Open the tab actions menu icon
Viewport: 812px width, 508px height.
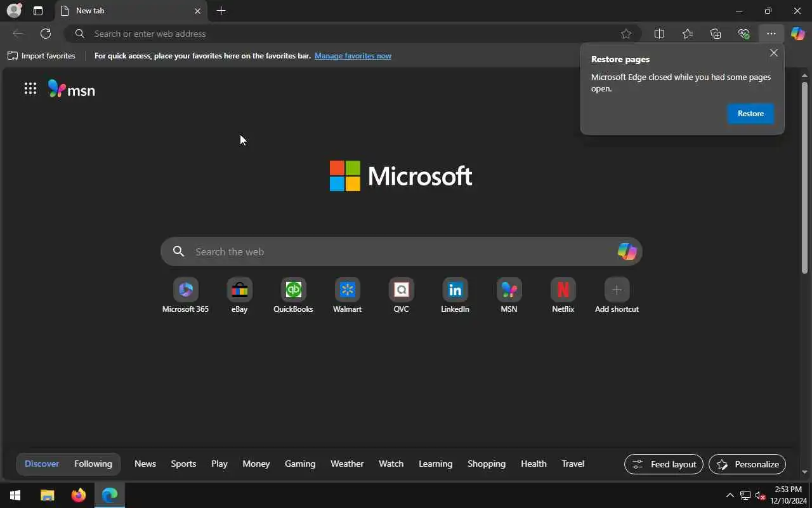pos(38,11)
